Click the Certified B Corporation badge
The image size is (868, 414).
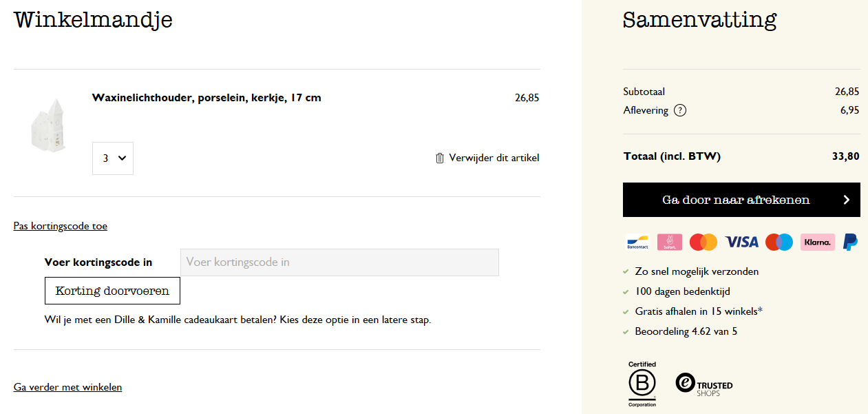pyautogui.click(x=642, y=384)
